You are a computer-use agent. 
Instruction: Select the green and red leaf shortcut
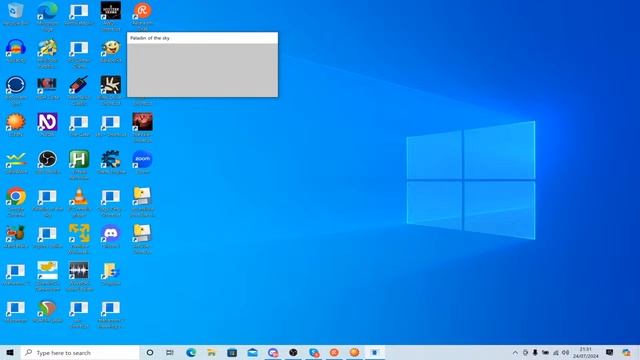pyautogui.click(x=47, y=312)
